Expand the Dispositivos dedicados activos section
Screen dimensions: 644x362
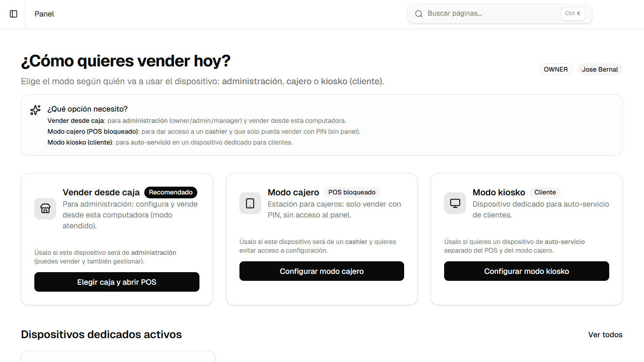102,334
